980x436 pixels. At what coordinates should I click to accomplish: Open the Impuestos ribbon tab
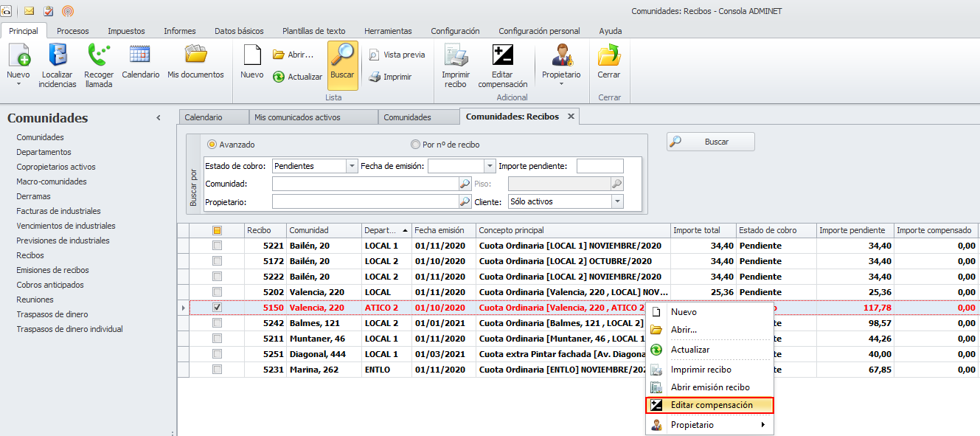(x=126, y=31)
